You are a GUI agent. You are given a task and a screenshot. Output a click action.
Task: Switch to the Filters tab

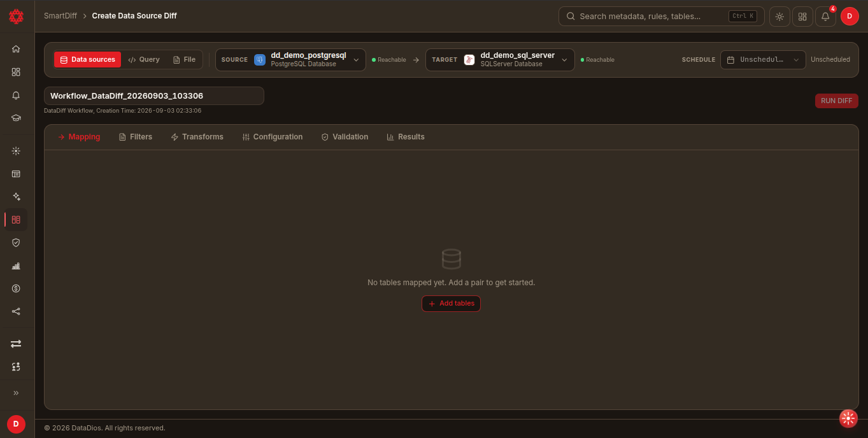[x=136, y=137]
